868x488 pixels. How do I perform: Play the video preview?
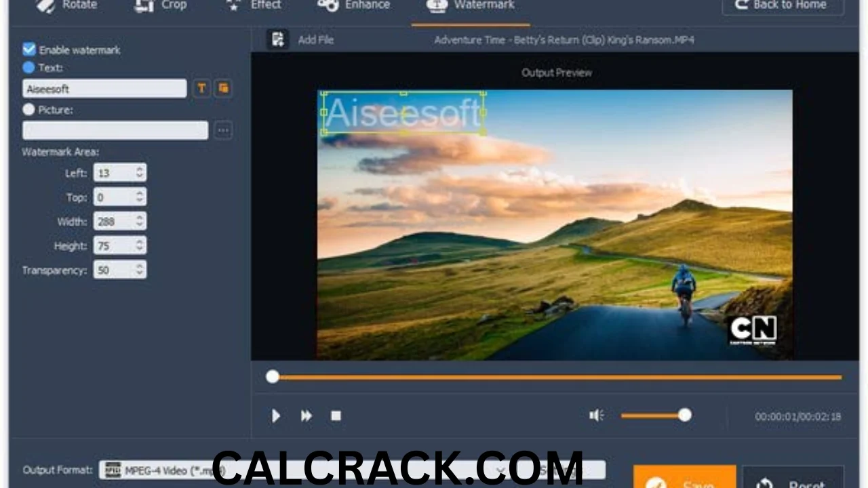[276, 415]
